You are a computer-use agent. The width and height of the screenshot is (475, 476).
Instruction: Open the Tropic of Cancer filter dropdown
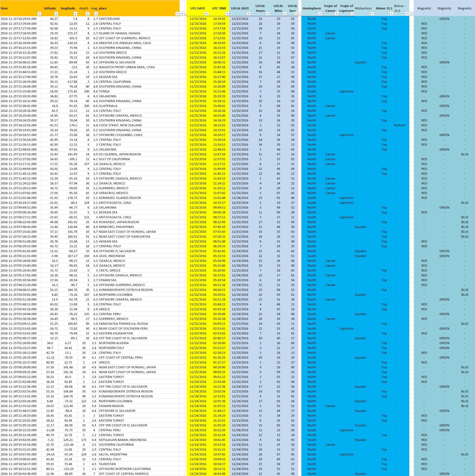click(x=336, y=14)
